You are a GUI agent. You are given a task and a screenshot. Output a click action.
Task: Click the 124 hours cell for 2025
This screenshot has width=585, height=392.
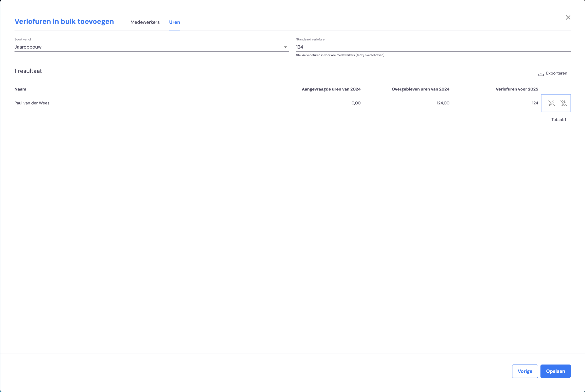[x=535, y=103]
